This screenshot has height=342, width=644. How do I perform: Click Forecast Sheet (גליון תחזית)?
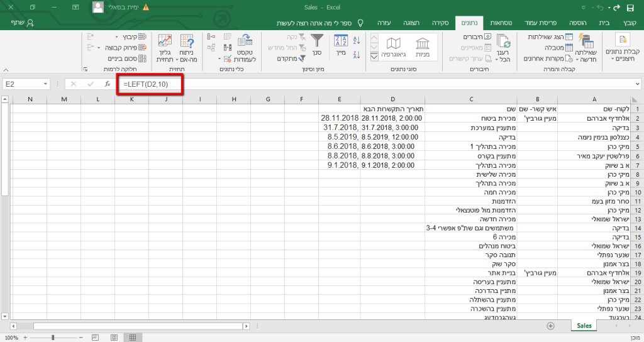point(165,48)
